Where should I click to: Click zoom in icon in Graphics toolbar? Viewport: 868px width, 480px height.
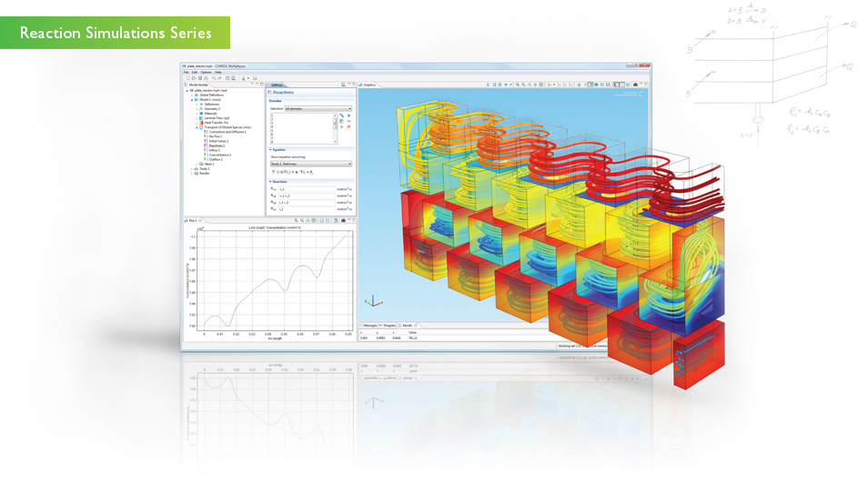tap(518, 85)
